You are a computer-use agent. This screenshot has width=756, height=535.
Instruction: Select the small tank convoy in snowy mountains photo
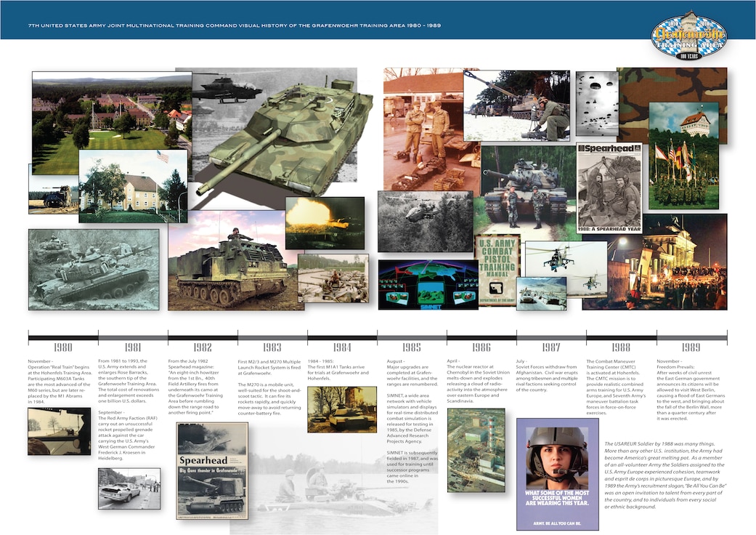pyautogui.click(x=542, y=294)
